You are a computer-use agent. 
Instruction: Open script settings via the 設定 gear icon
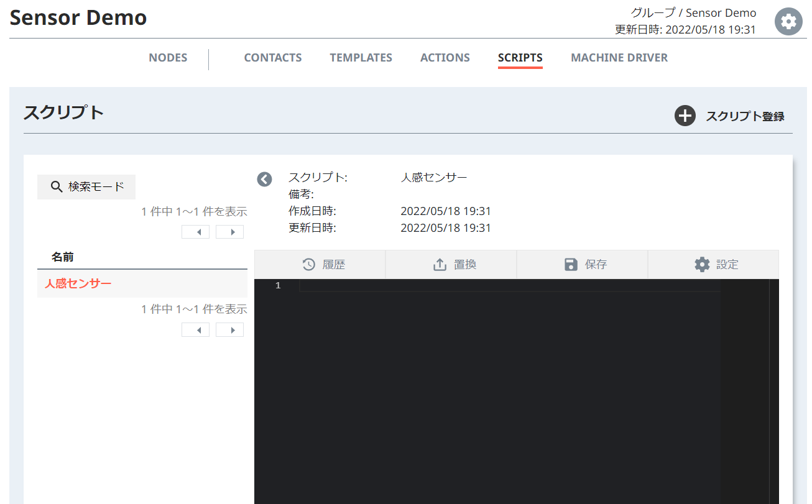click(x=702, y=264)
